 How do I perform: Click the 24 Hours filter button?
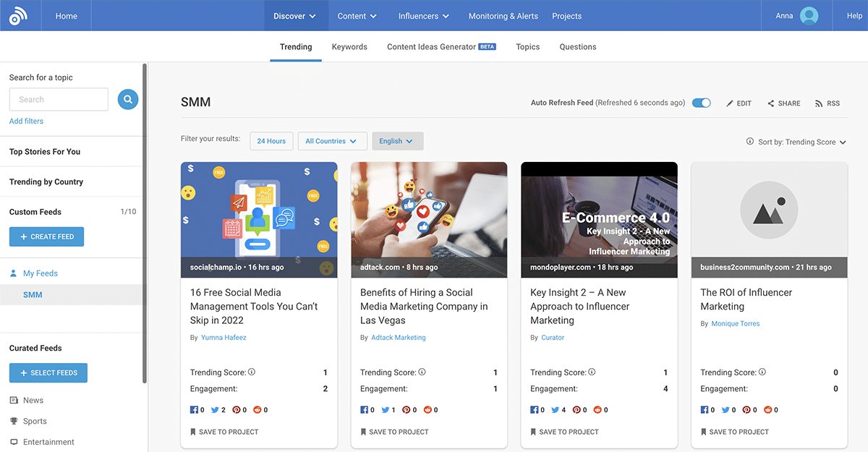tap(271, 141)
